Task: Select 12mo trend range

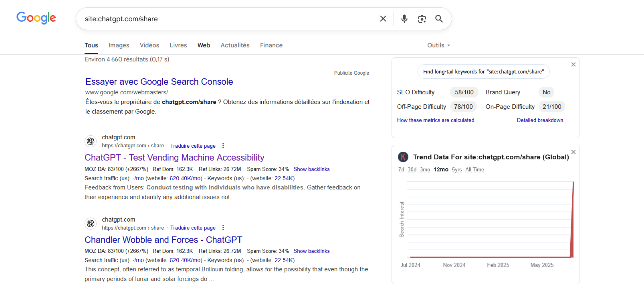Action: [x=441, y=169]
